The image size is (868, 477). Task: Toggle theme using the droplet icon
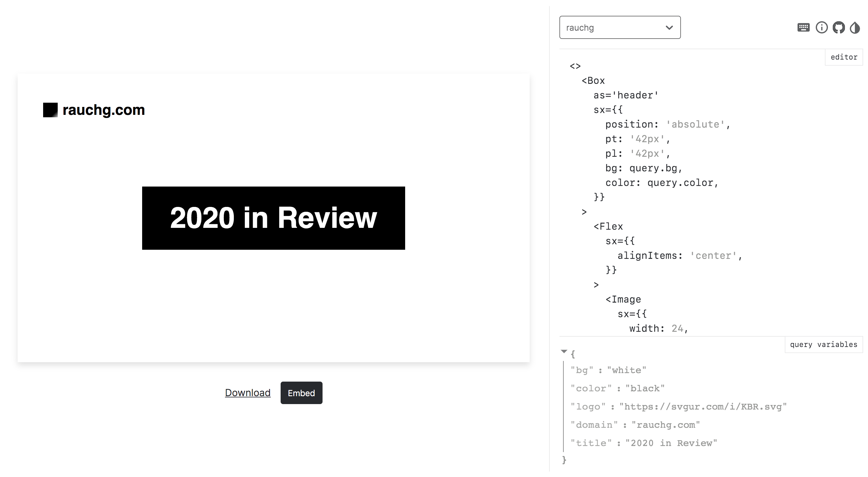(x=855, y=27)
